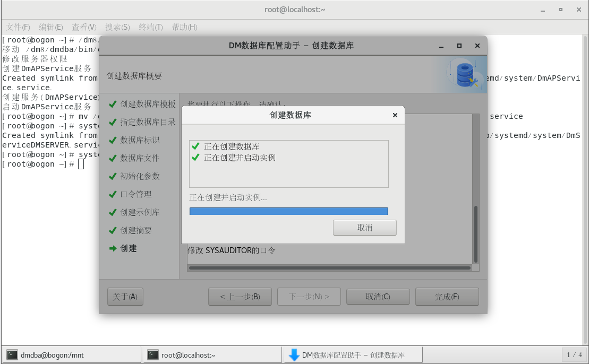Click terminal icon of root@localhost taskbar entry

tap(152, 354)
